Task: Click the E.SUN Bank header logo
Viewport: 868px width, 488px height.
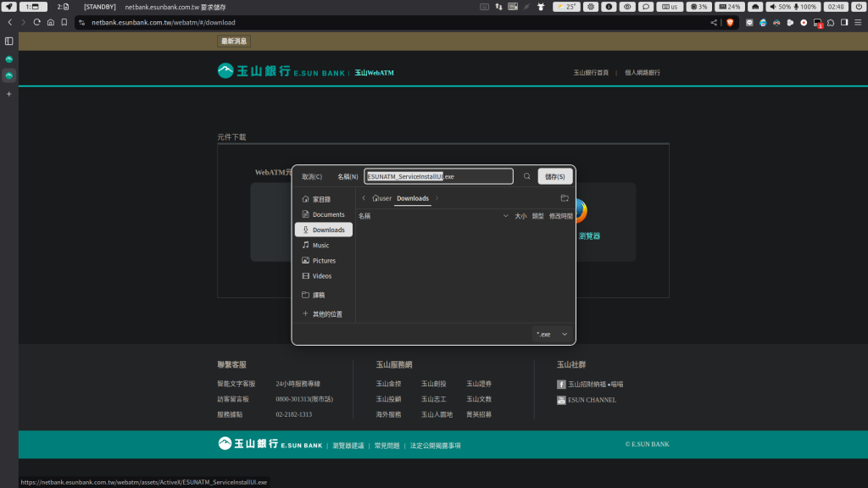Action: coord(281,71)
